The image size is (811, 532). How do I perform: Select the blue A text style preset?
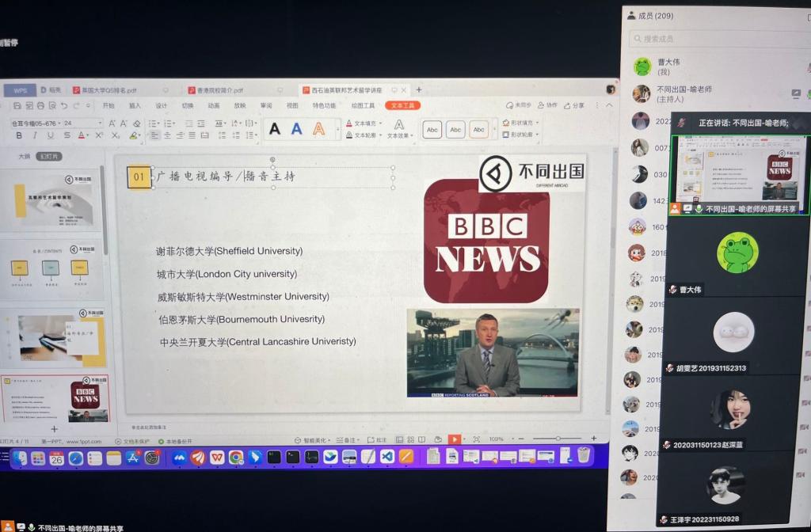pyautogui.click(x=296, y=129)
